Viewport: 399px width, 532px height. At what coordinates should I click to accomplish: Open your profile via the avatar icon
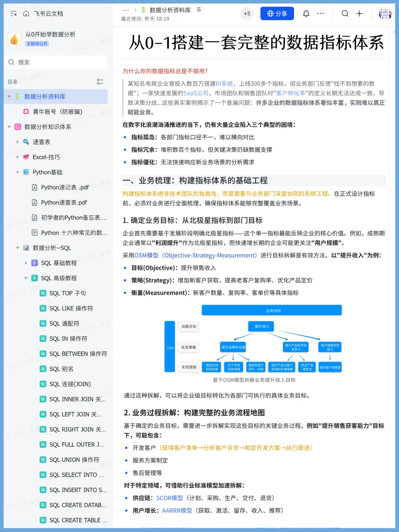tap(385, 14)
